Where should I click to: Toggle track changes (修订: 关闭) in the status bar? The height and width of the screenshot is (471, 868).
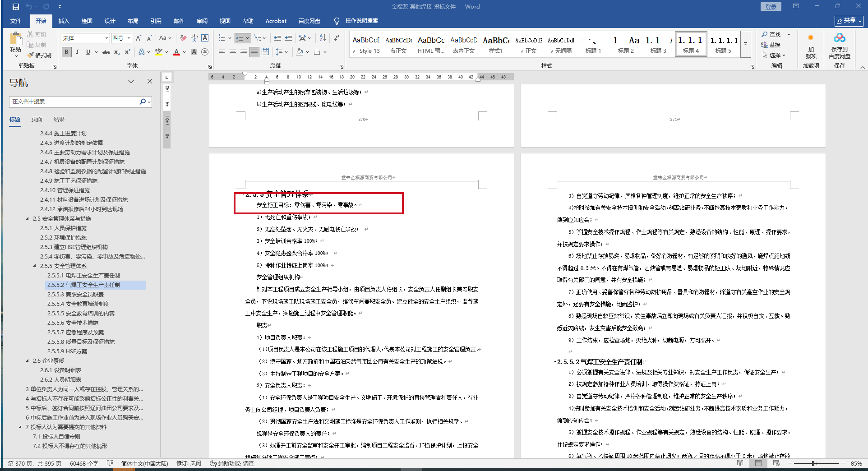189,463
